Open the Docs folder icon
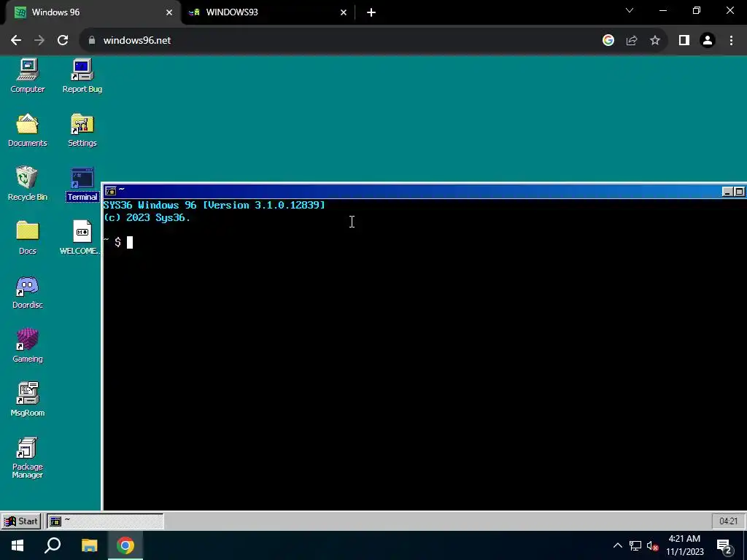 pyautogui.click(x=28, y=238)
